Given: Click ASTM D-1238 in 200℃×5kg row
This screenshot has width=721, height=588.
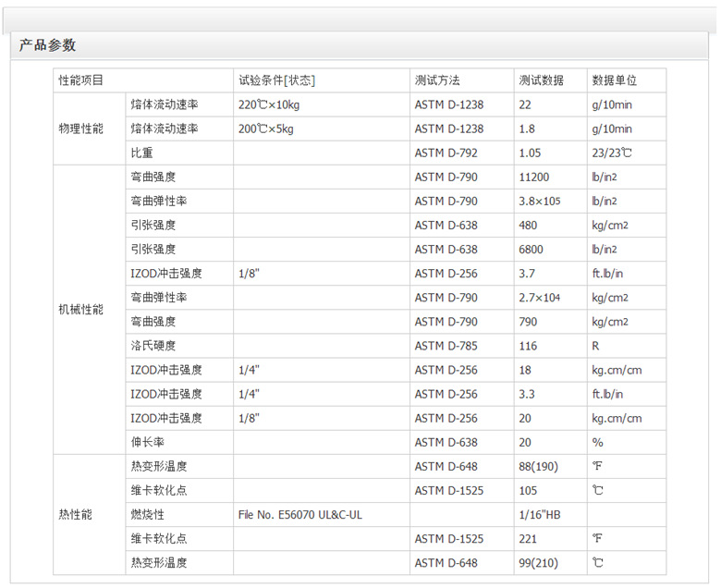Looking at the screenshot, I should [x=461, y=129].
